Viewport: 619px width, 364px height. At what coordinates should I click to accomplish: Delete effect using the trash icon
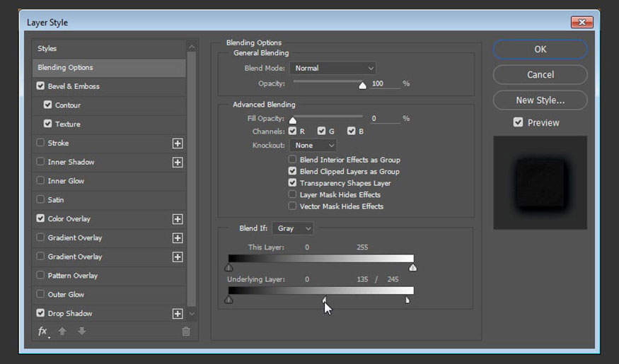pyautogui.click(x=186, y=331)
